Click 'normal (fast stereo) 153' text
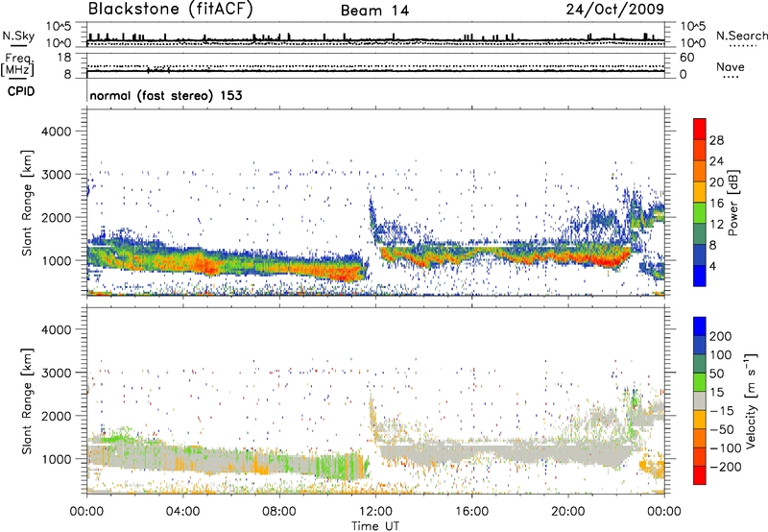 tap(165, 95)
